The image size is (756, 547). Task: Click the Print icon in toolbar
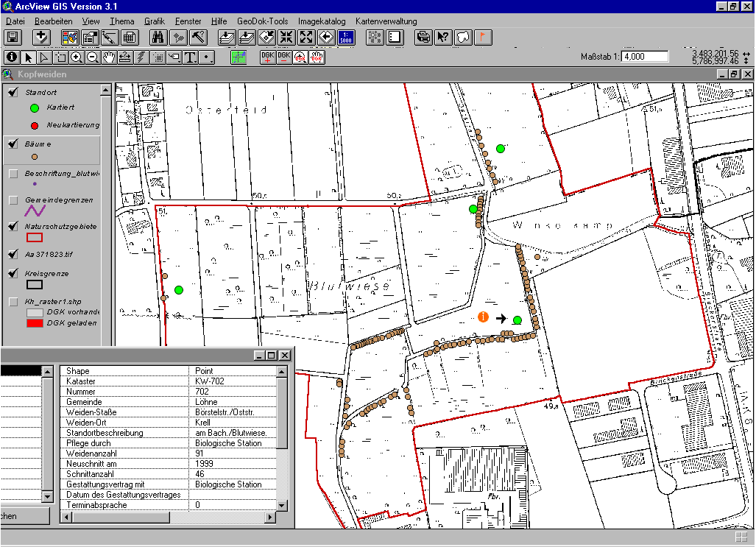click(x=423, y=38)
